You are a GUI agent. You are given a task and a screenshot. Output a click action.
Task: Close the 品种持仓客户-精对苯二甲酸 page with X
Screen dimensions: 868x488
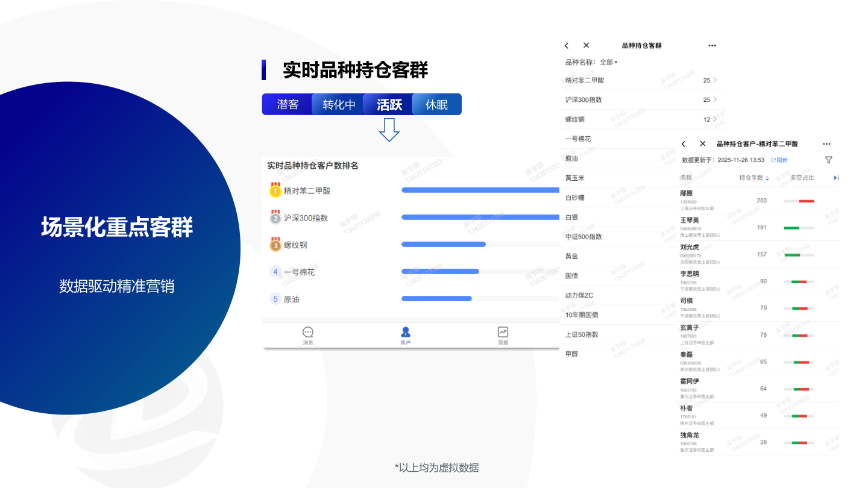point(702,144)
